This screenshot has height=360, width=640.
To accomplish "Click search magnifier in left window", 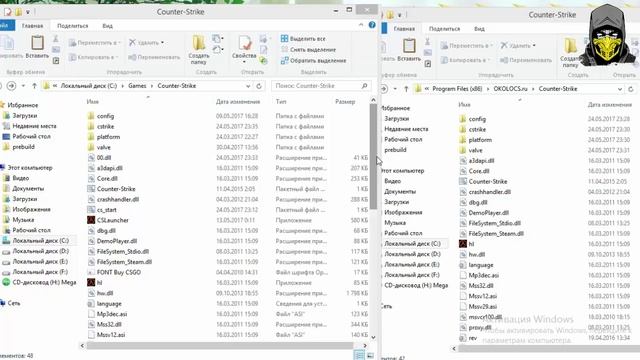I will click(x=364, y=86).
